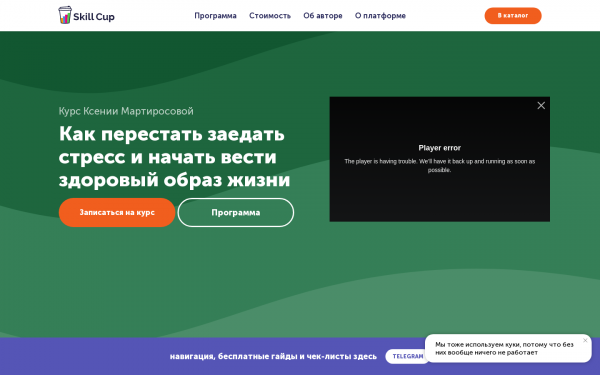600x375 pixels.
Task: Dismiss the cookie notice popup
Action: pyautogui.click(x=585, y=341)
